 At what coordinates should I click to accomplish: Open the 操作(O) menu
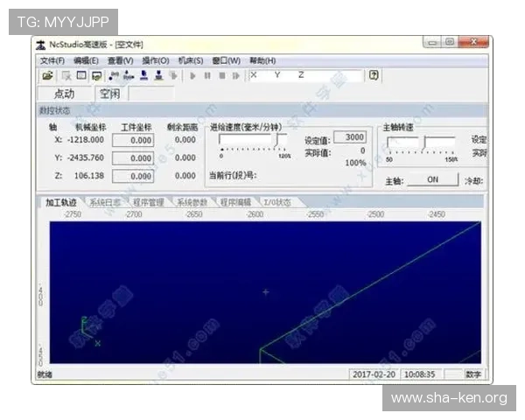pyautogui.click(x=156, y=60)
